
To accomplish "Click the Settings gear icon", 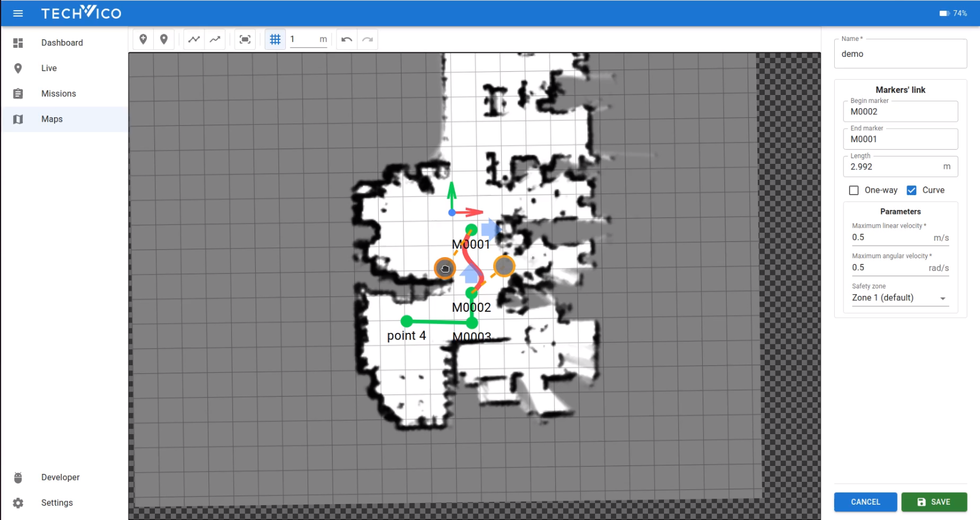I will (18, 503).
